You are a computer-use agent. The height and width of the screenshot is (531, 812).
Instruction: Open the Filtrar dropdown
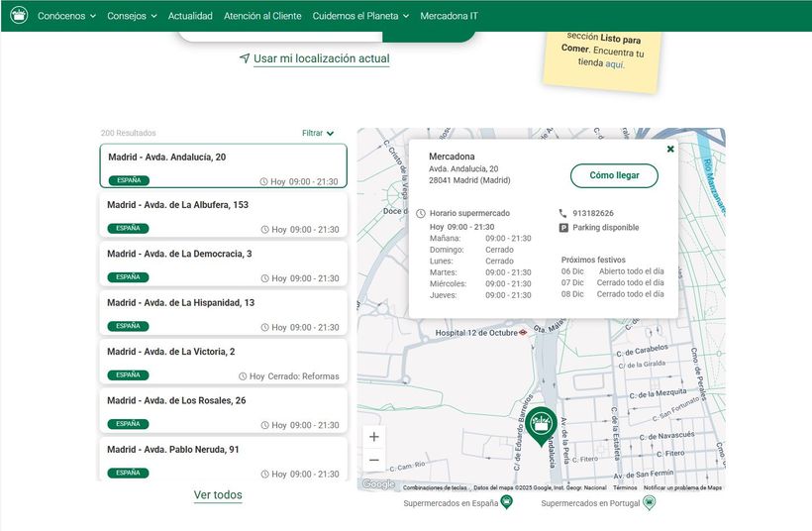[x=318, y=133]
